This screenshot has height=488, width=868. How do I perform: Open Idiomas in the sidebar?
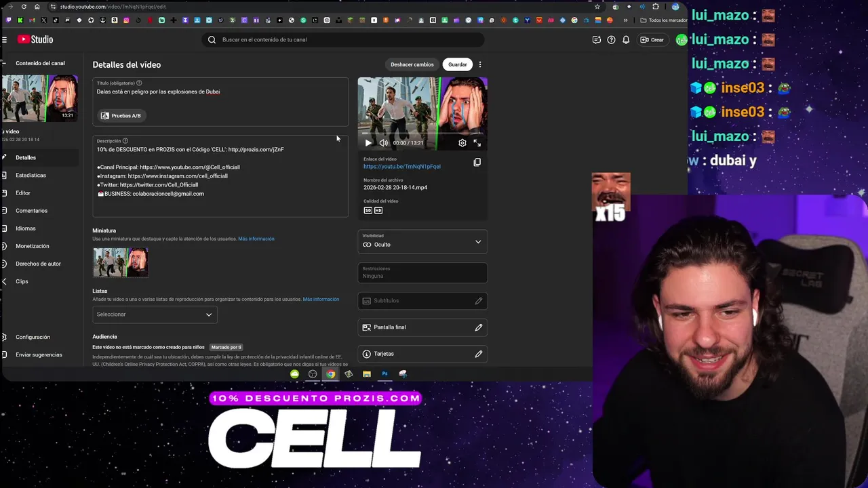tap(26, 228)
